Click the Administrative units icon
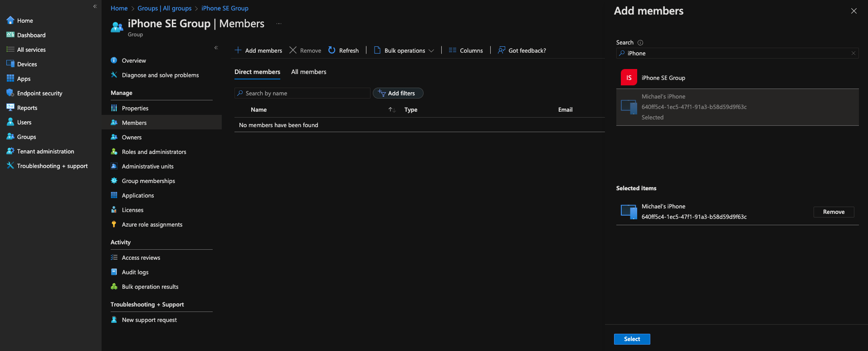This screenshot has width=868, height=351. coord(114,166)
